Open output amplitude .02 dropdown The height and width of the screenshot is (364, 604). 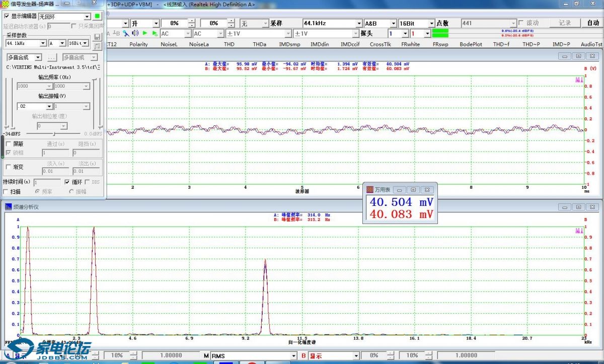pyautogui.click(x=49, y=106)
